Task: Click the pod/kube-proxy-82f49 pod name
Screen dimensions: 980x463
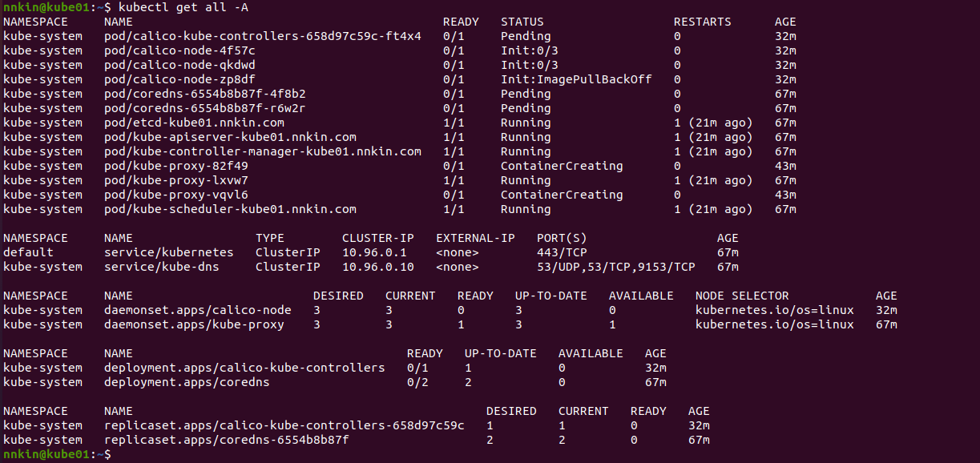Action: coord(176,166)
